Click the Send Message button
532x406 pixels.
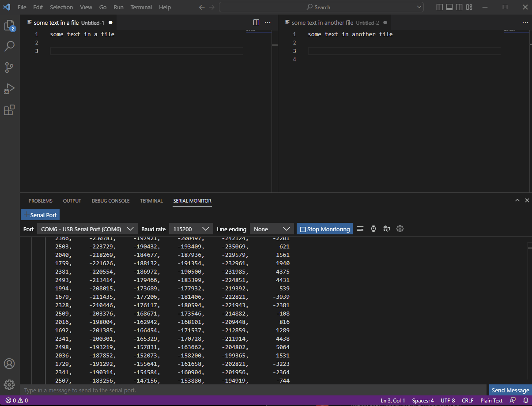click(x=510, y=390)
